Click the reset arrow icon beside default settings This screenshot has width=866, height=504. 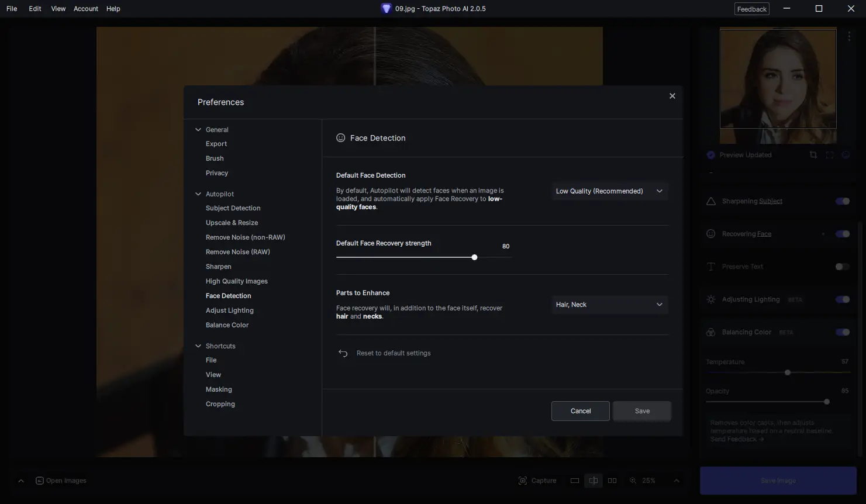[343, 353]
